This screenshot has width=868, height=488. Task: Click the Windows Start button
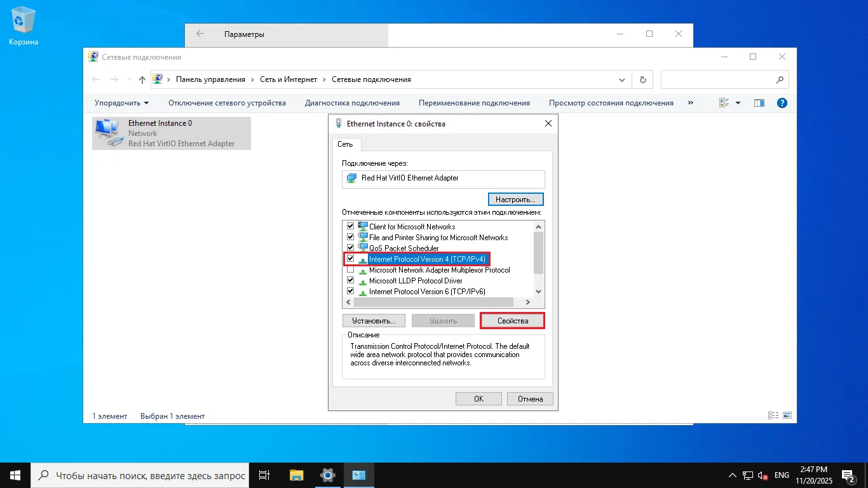[15, 475]
